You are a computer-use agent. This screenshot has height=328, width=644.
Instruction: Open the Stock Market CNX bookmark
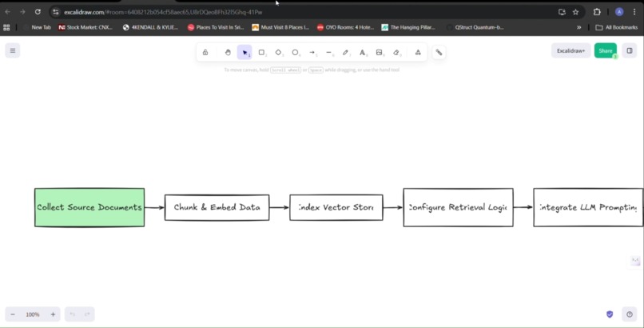pos(85,27)
